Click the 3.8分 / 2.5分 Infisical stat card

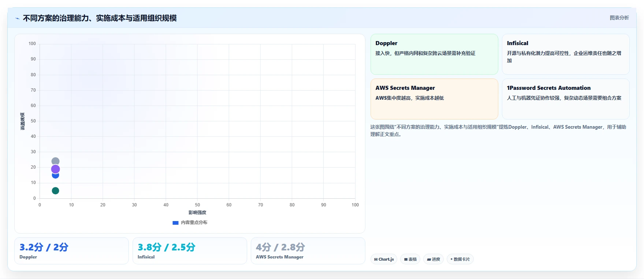click(x=190, y=251)
